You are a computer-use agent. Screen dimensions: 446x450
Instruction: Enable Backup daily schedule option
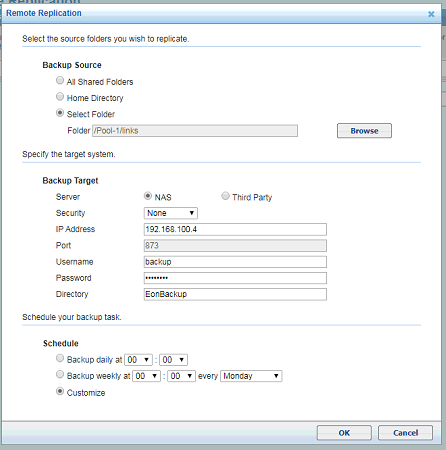click(60, 358)
